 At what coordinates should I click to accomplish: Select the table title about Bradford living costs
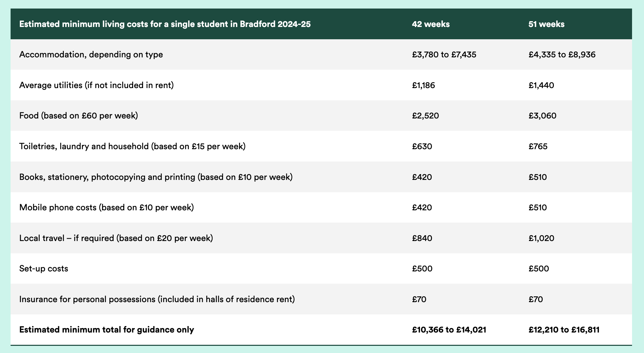[165, 24]
